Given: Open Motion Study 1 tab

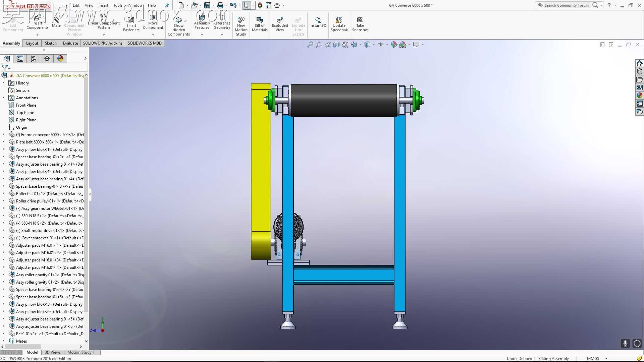Looking at the screenshot, I should click(81, 352).
